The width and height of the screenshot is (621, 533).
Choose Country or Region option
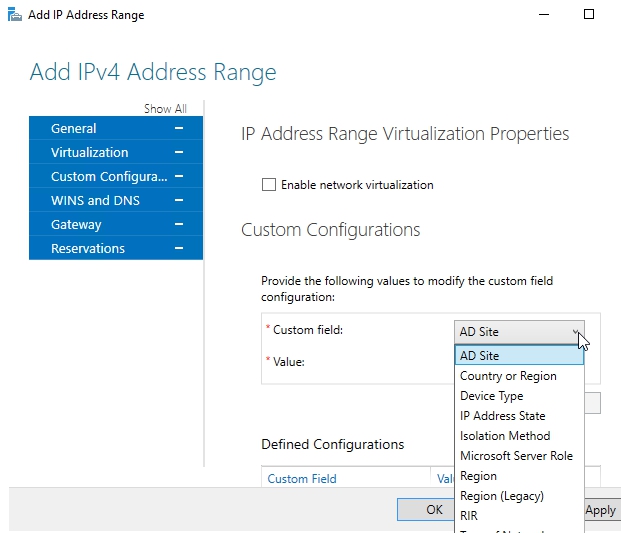point(508,376)
